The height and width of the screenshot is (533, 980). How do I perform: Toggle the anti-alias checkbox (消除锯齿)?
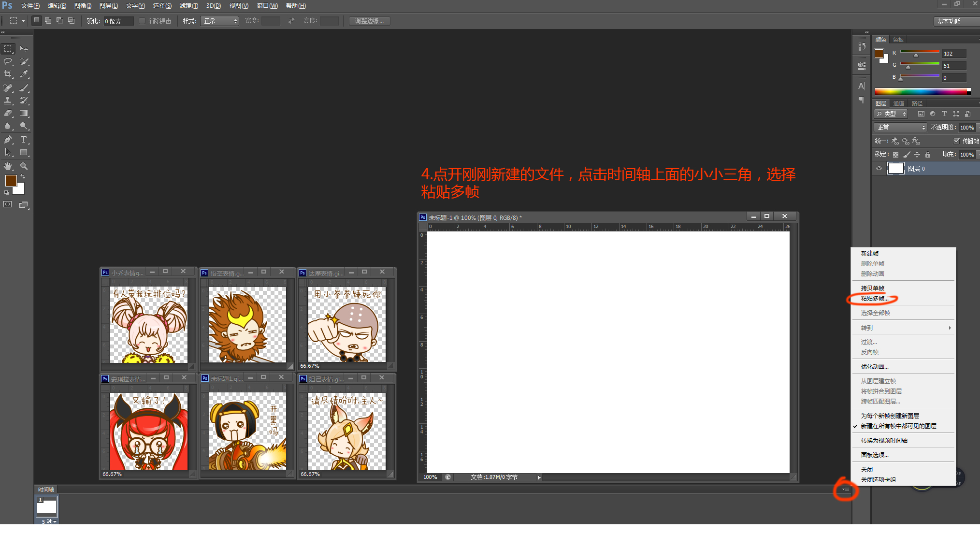142,21
